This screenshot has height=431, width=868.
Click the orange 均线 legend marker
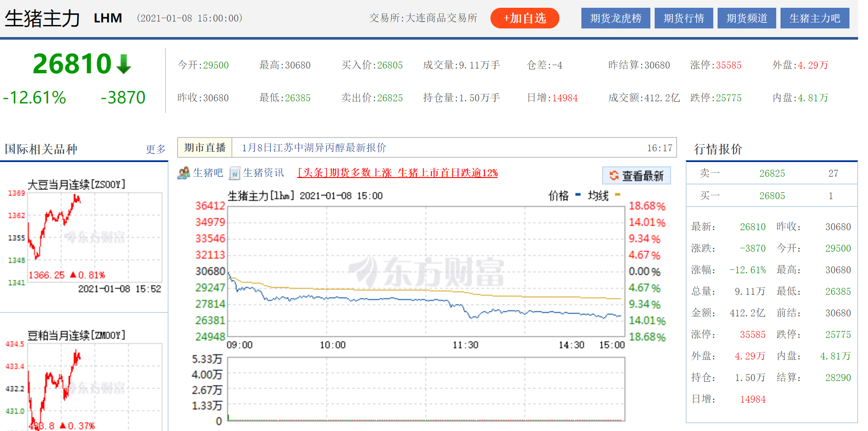click(617, 195)
